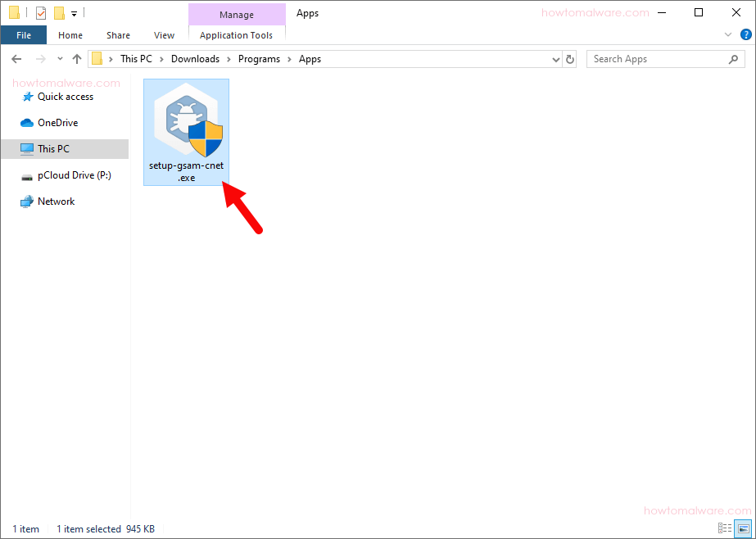The height and width of the screenshot is (539, 756).
Task: Expand the forward navigation recent locations arrow
Action: coord(59,58)
